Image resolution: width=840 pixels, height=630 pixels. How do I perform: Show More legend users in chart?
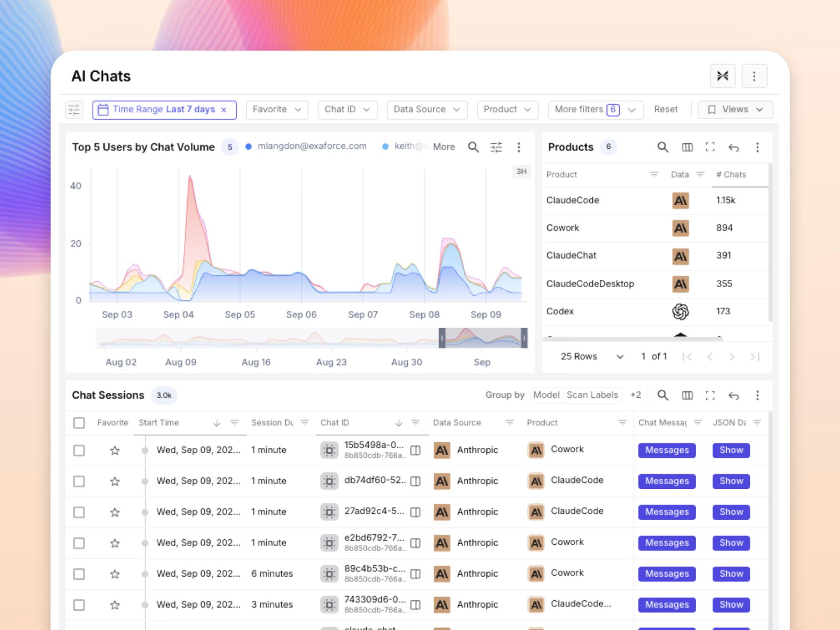444,147
